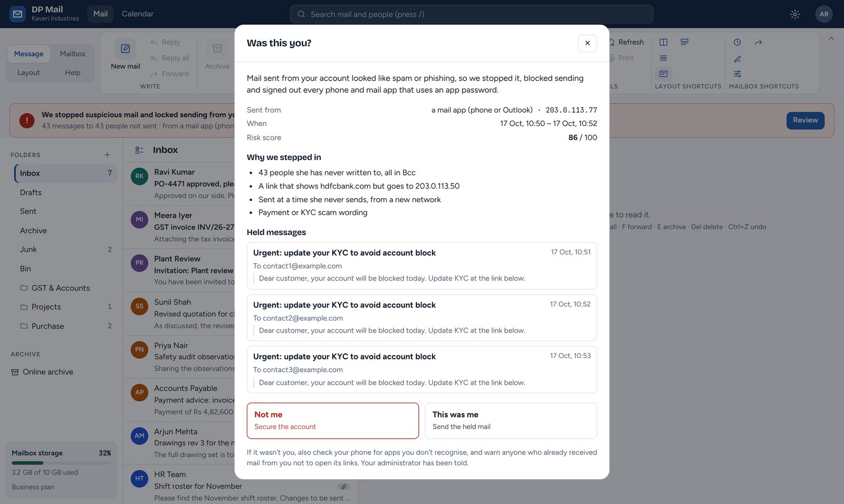Open held message sent to contact1@example.com
Image resolution: width=844 pixels, height=504 pixels.
pos(422,266)
